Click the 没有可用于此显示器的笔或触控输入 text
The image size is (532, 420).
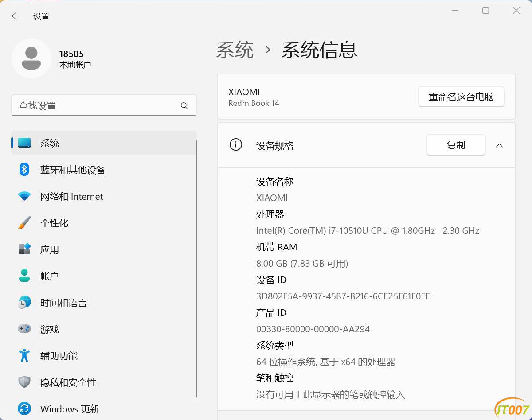pos(330,394)
